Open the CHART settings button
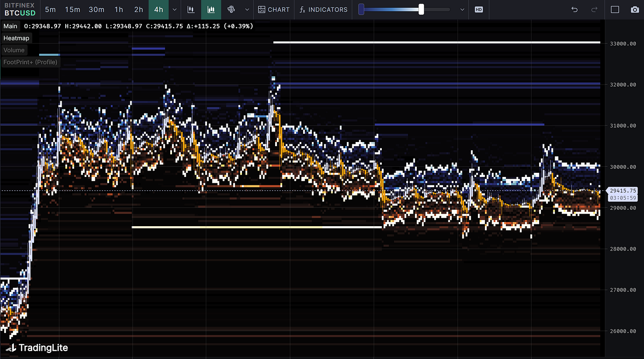 pos(274,9)
